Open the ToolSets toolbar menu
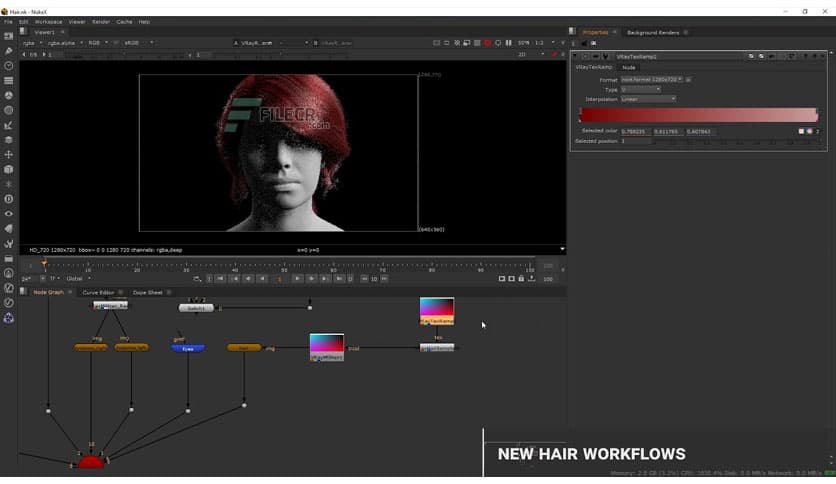This screenshot has height=484, width=836. tap(9, 244)
